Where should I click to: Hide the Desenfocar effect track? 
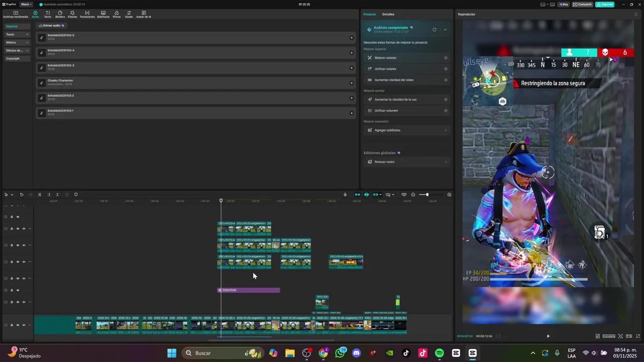click(18, 290)
